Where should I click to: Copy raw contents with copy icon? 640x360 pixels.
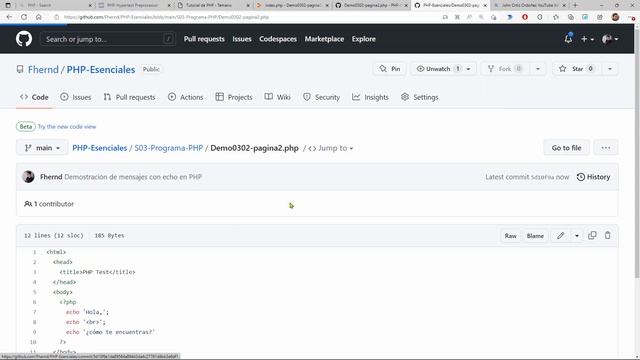pos(592,236)
